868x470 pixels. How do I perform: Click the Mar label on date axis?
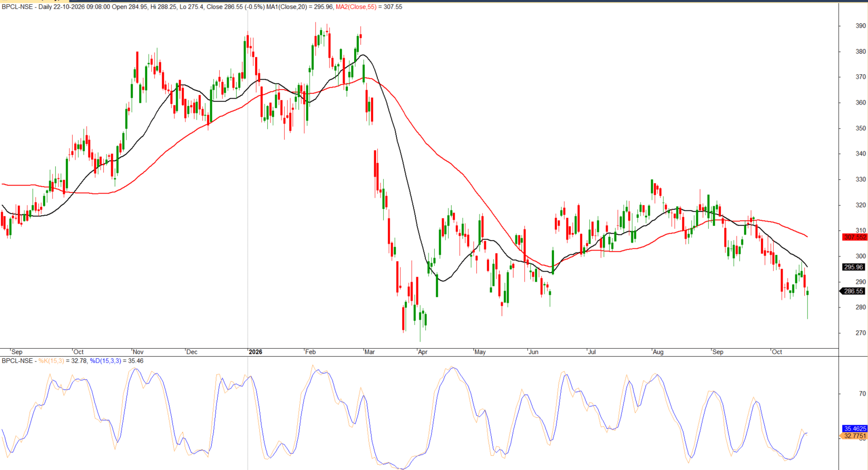[369, 352]
